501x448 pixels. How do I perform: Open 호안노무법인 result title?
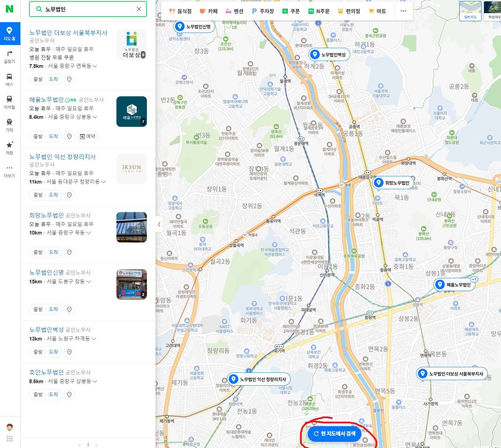46,372
